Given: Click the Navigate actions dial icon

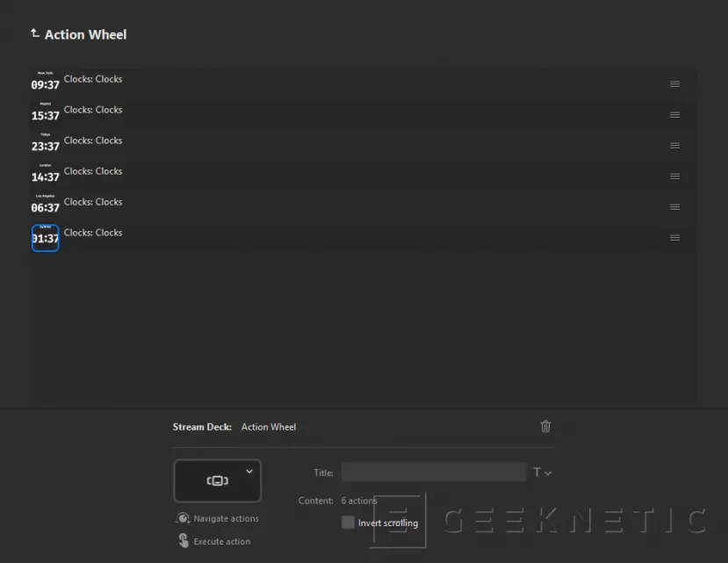Looking at the screenshot, I should coord(183,518).
